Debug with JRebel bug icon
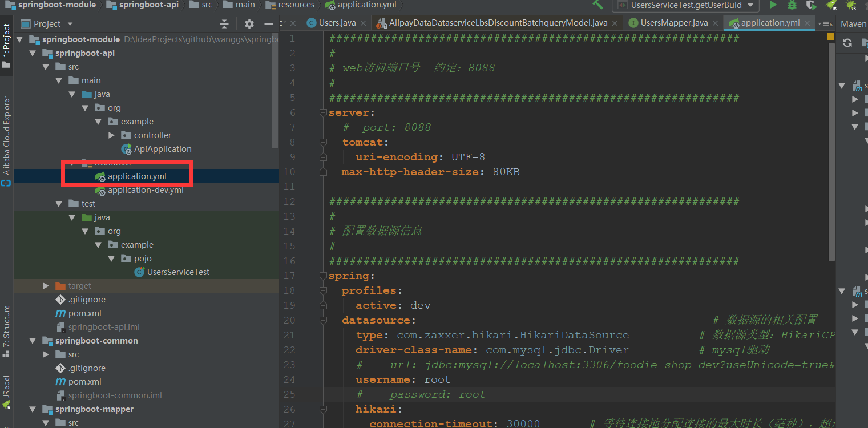 tap(851, 5)
